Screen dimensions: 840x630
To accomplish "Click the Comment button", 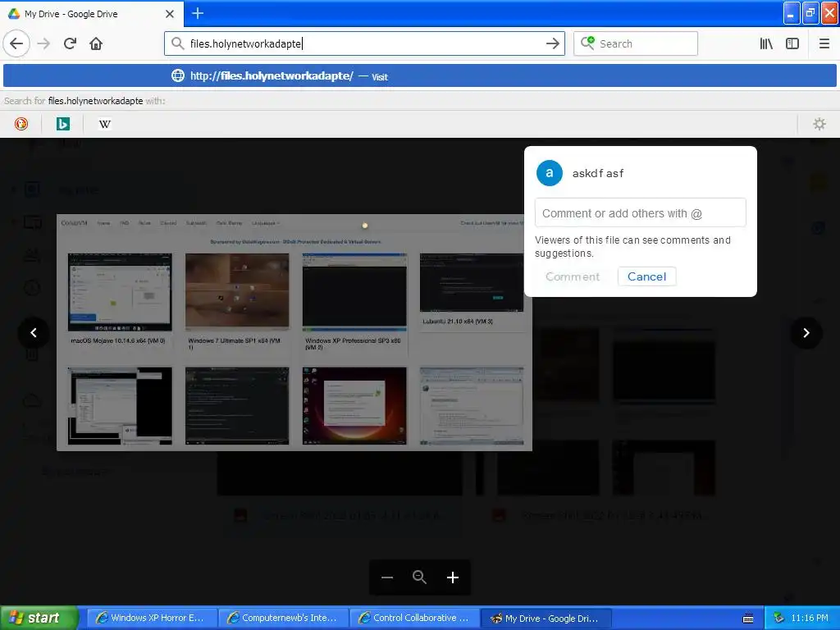I will click(572, 276).
